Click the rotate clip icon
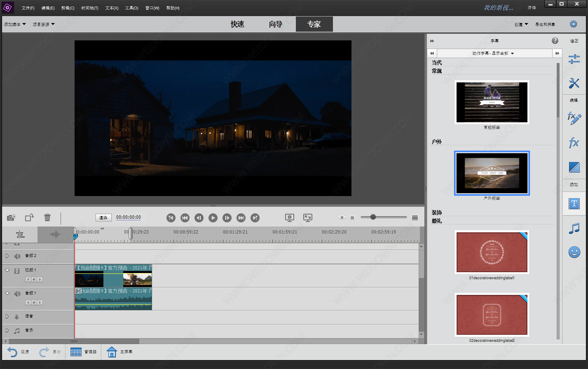Image resolution: width=588 pixels, height=369 pixels. 29,217
